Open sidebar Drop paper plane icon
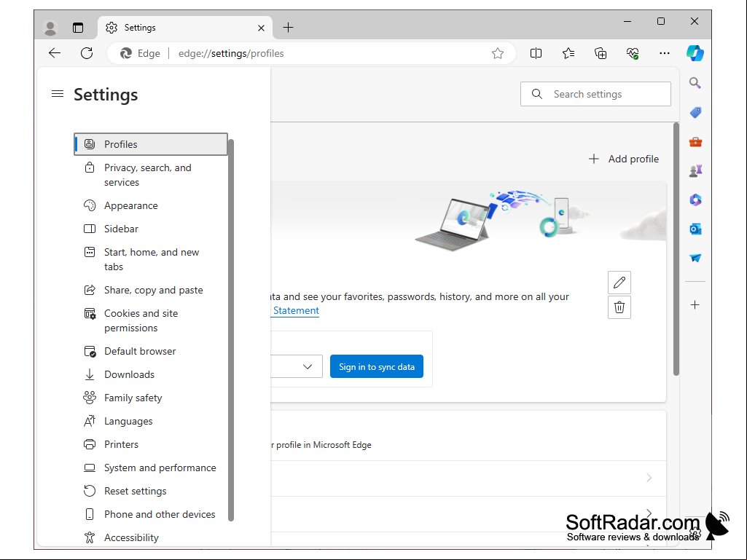This screenshot has height=560, width=747. (695, 258)
